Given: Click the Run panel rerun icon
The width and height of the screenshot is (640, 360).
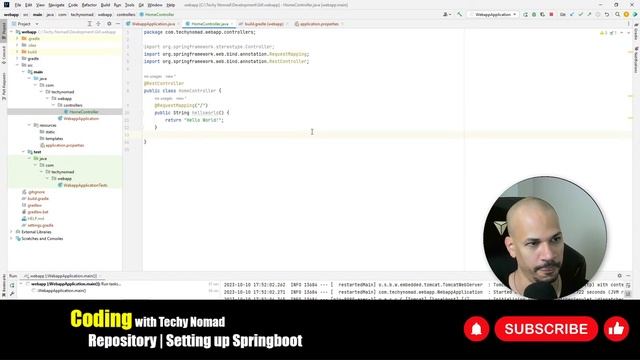Looking at the screenshot, I should tap(12, 285).
